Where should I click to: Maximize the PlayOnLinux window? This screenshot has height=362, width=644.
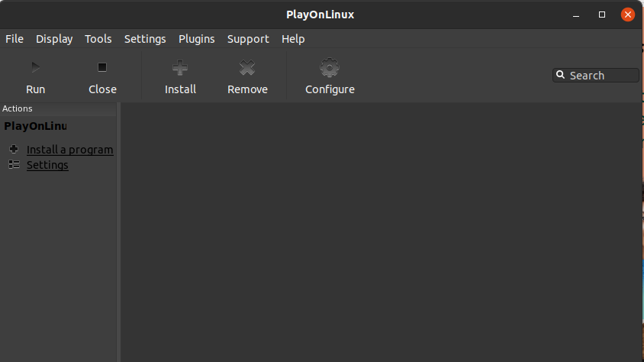point(602,15)
